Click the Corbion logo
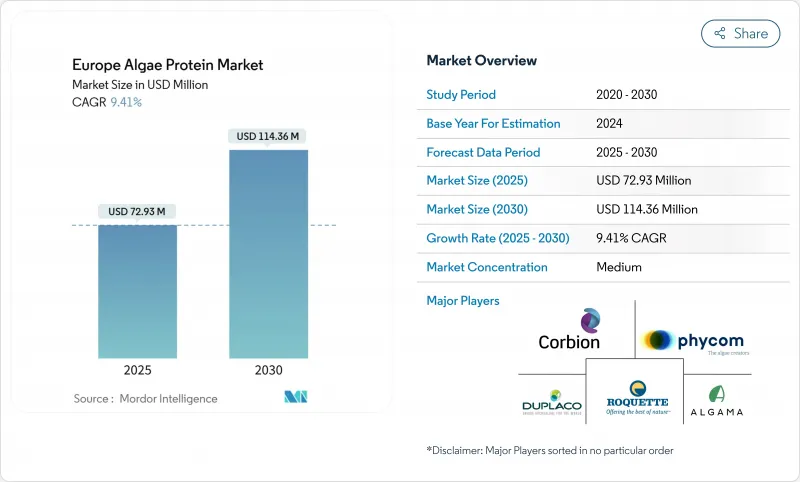 coord(569,329)
